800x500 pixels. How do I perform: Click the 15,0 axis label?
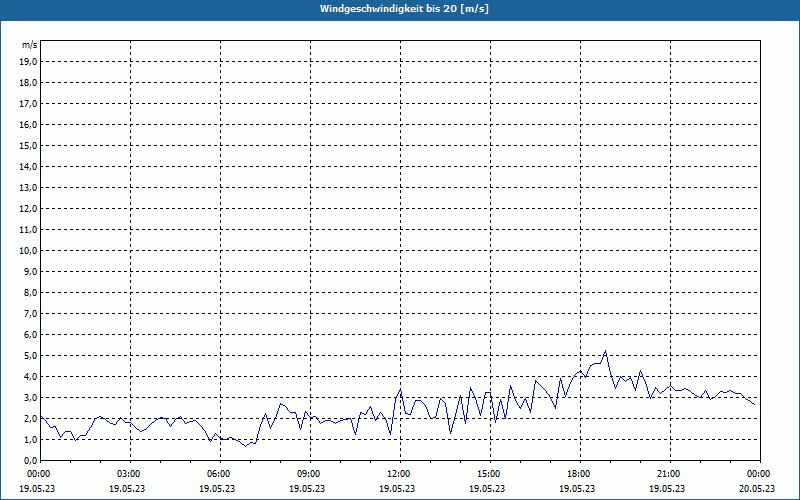point(28,145)
